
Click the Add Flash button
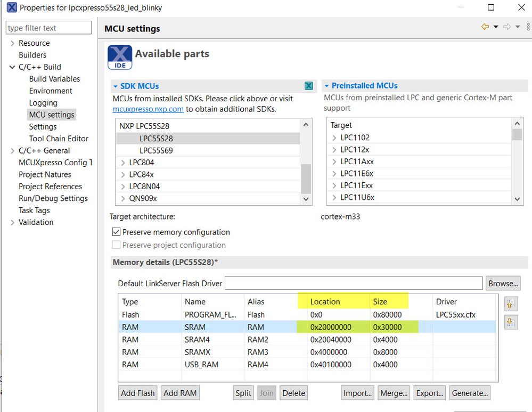click(137, 393)
